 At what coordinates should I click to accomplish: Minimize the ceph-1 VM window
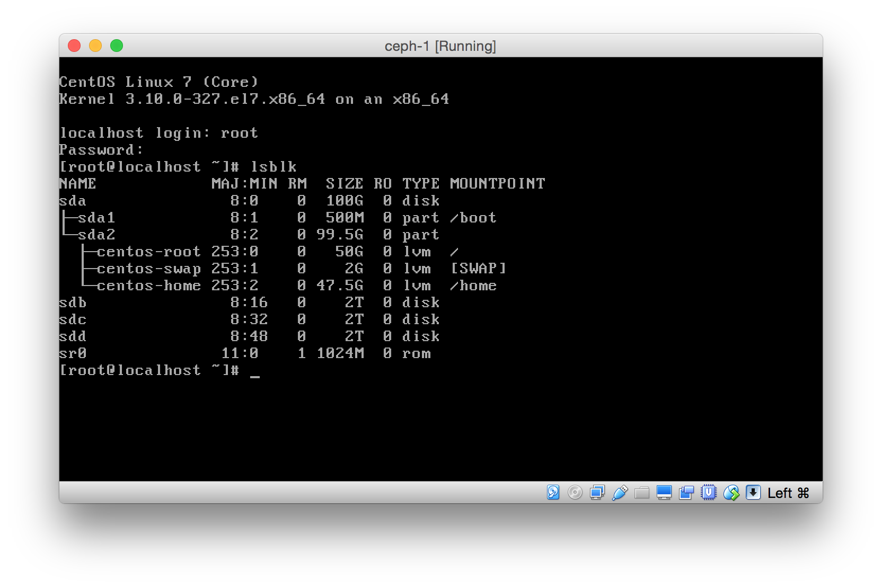(95, 46)
